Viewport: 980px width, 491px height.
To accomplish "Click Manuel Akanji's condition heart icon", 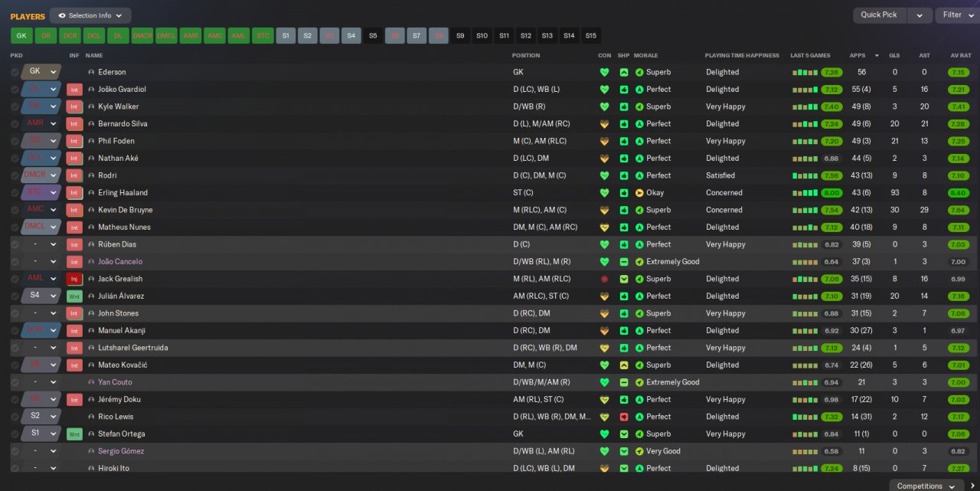I will [x=604, y=331].
